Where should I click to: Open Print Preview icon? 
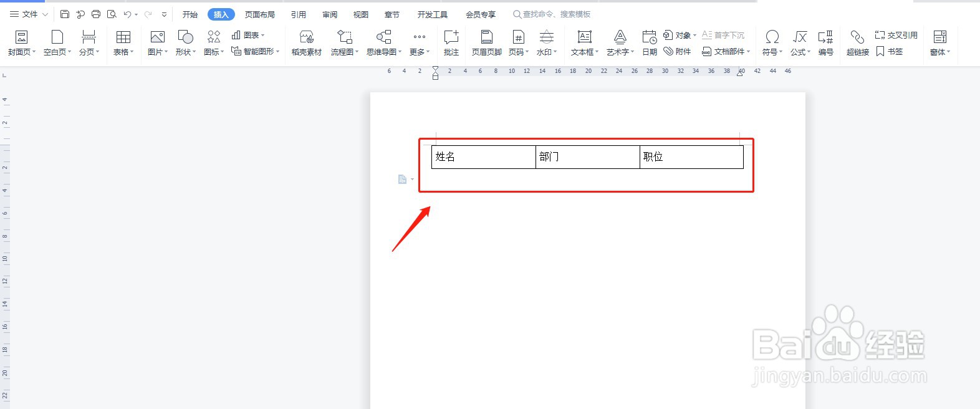[x=112, y=14]
